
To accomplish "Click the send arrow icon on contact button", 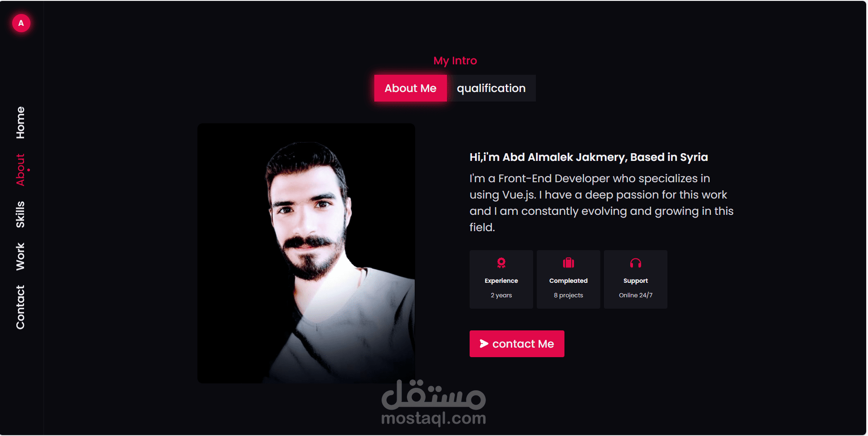I will [484, 344].
